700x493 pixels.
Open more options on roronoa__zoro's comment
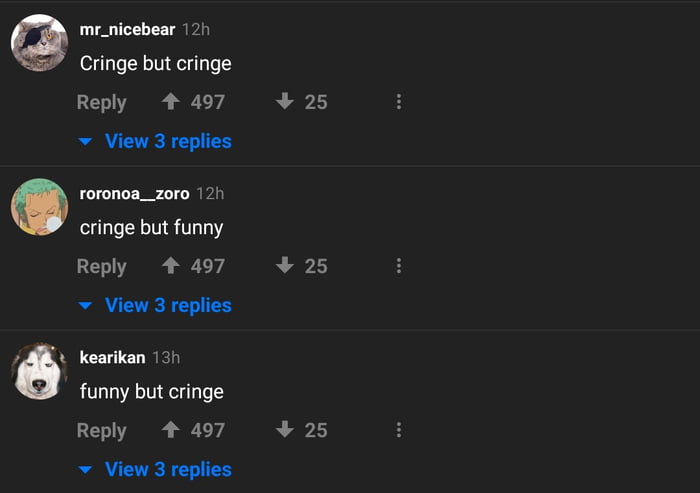pyautogui.click(x=398, y=266)
